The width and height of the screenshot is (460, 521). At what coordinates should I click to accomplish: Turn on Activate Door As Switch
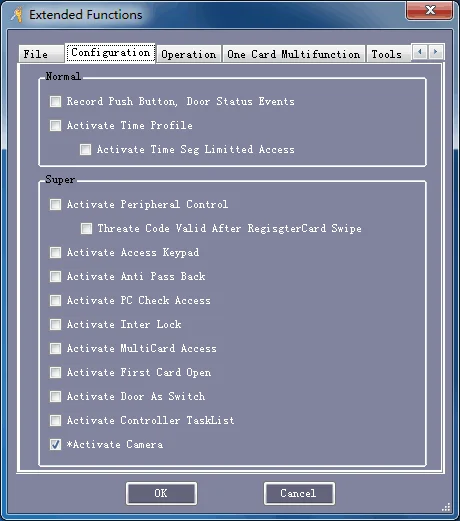click(55, 396)
